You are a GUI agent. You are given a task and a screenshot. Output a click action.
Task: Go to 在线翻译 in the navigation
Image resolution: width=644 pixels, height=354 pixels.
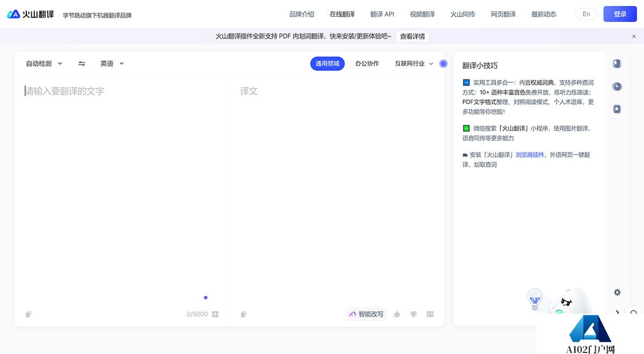342,14
